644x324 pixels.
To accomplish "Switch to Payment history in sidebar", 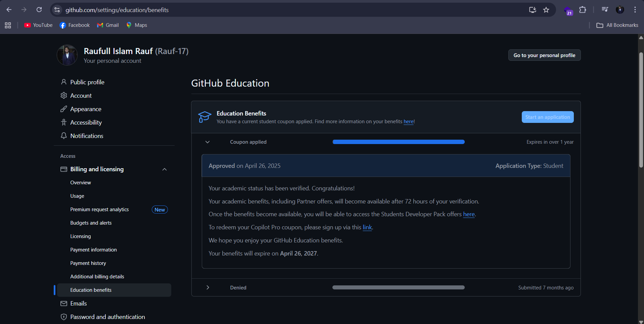I will [88, 263].
